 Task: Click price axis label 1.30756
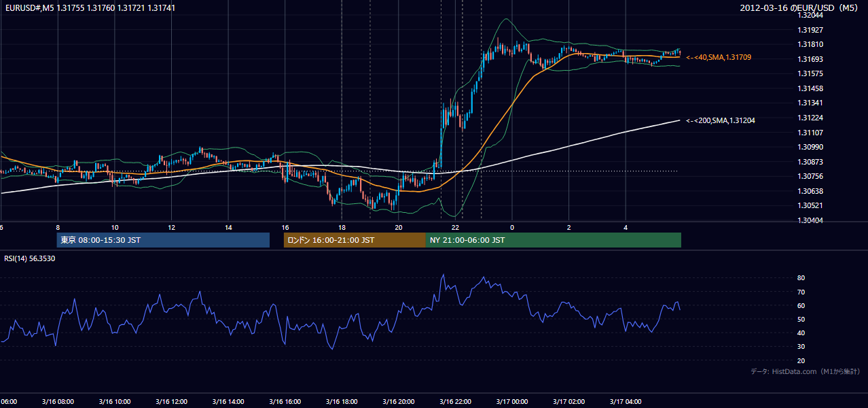point(810,177)
